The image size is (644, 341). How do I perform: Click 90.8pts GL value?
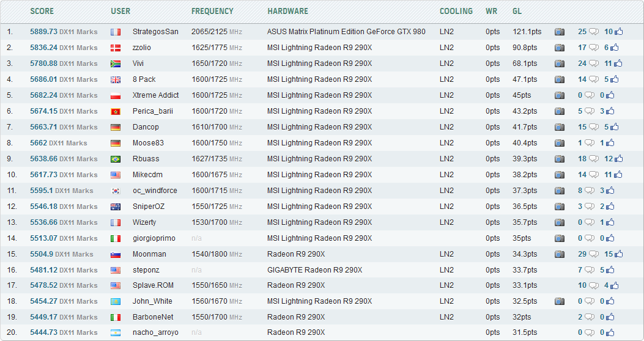pyautogui.click(x=525, y=48)
